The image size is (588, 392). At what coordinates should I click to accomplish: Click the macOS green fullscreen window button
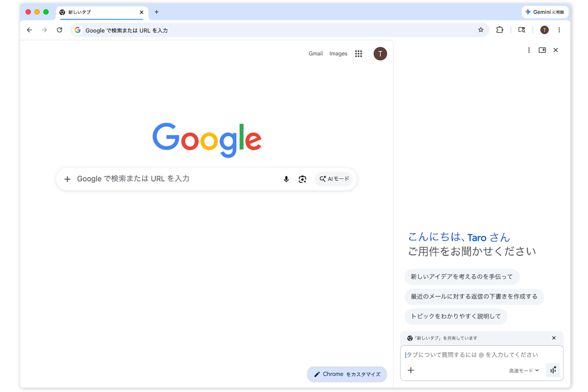[x=46, y=12]
